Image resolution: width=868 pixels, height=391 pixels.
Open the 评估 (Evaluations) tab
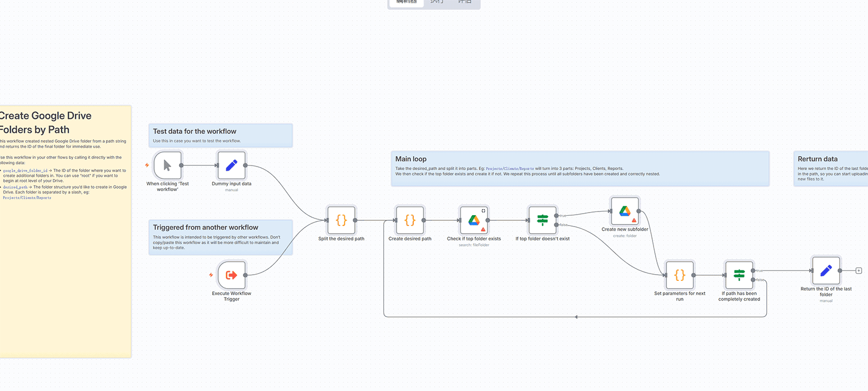(465, 3)
